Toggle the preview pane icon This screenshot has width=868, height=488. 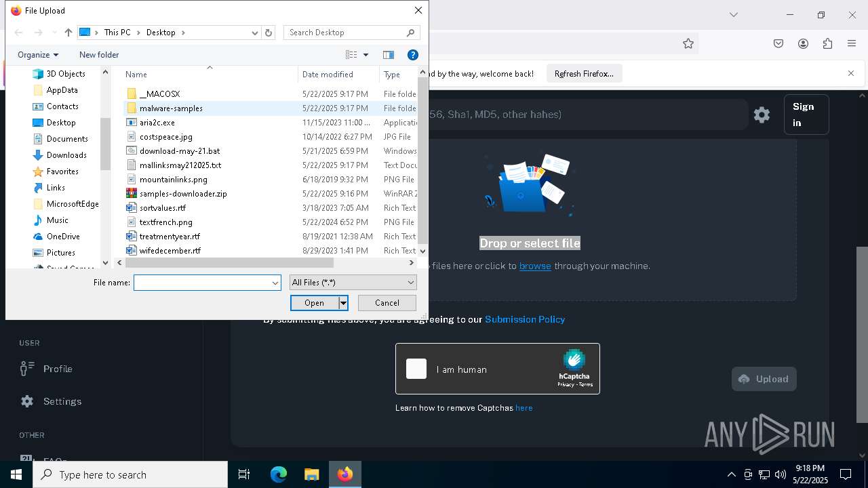[x=389, y=55]
